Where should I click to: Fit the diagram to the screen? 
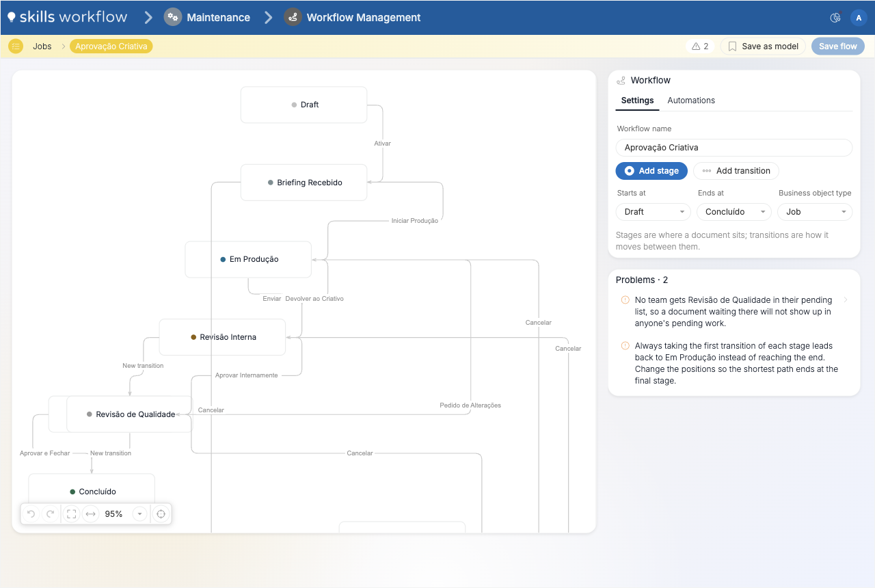point(71,514)
